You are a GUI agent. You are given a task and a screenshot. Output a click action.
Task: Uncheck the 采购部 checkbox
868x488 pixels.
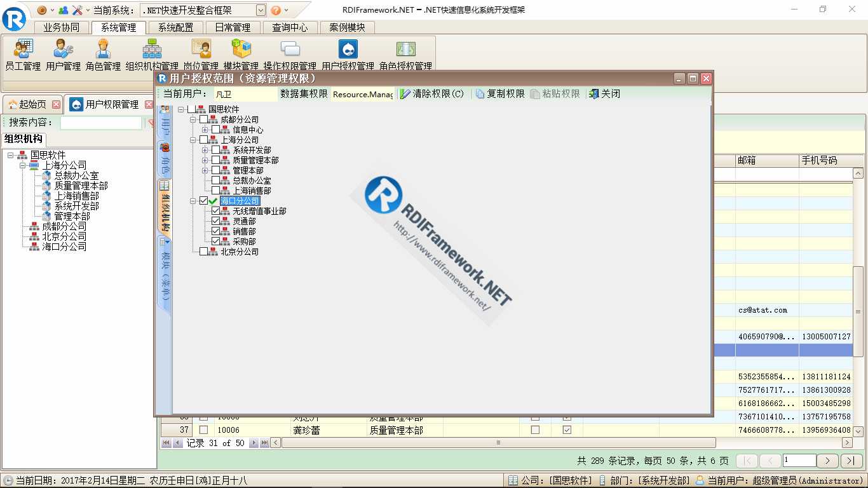(x=215, y=241)
